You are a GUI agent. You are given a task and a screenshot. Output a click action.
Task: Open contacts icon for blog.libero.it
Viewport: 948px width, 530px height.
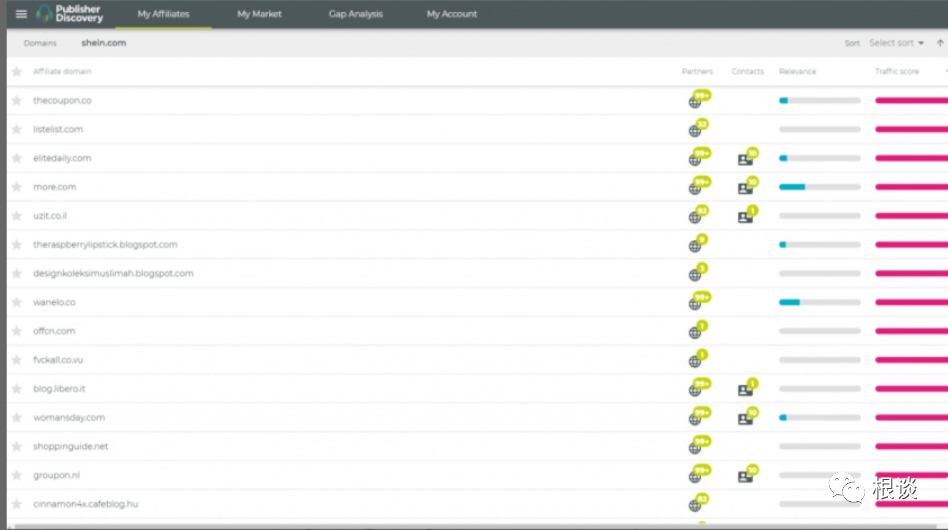pyautogui.click(x=748, y=387)
